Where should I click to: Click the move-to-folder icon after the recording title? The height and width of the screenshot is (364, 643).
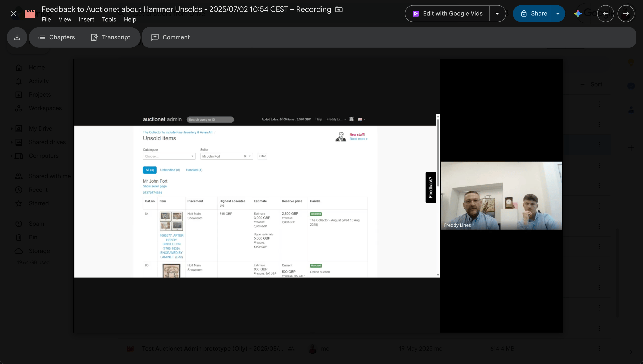339,10
